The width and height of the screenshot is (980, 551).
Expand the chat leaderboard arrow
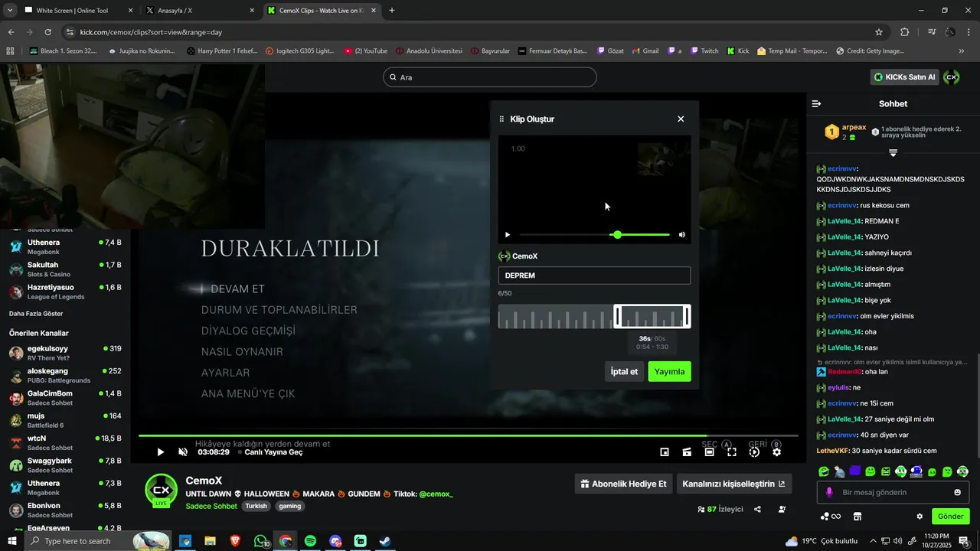click(x=893, y=153)
